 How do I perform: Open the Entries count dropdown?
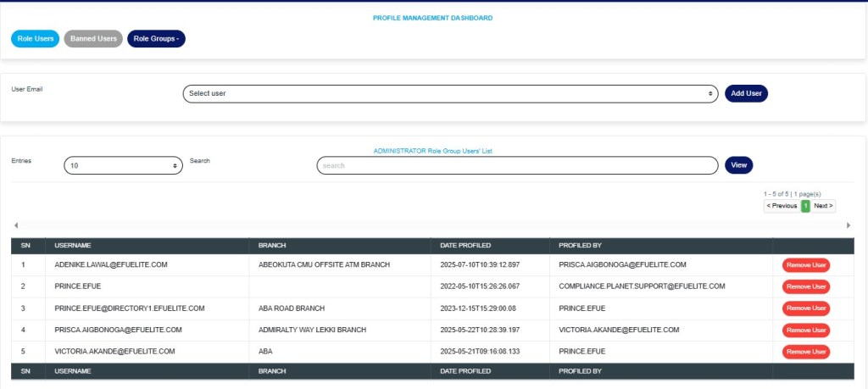click(123, 166)
